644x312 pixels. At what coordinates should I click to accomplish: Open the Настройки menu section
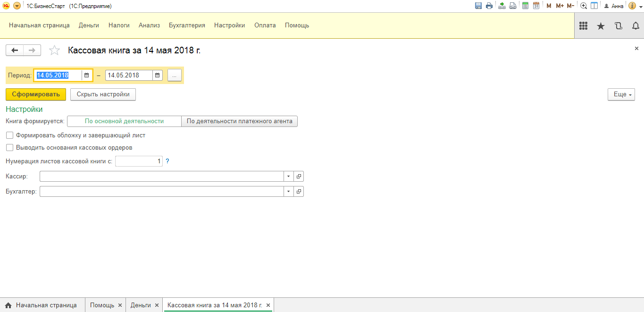click(x=229, y=25)
